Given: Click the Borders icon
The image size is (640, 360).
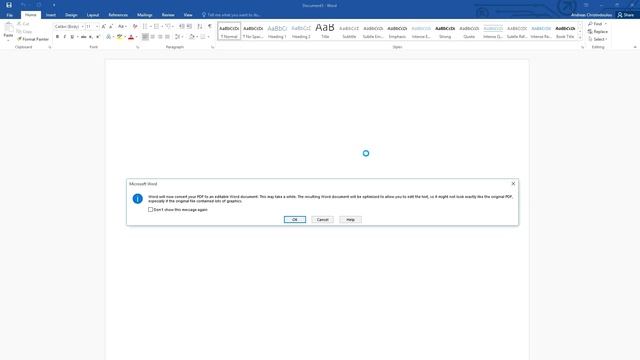Looking at the screenshot, I should 203,37.
